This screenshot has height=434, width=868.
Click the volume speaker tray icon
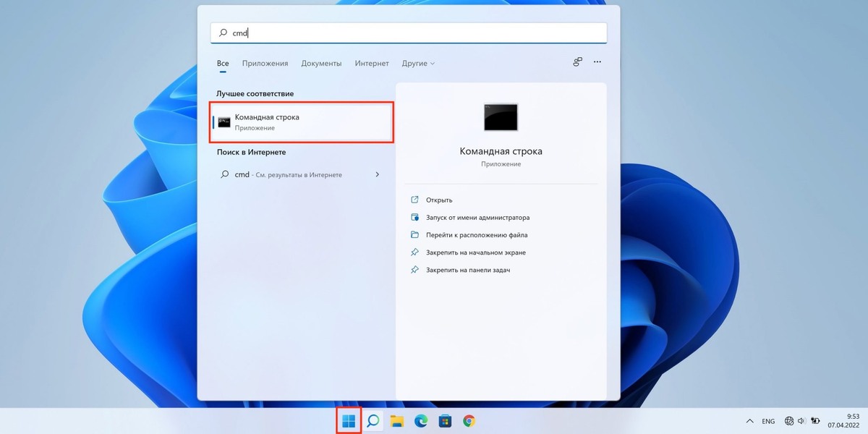[x=802, y=421]
